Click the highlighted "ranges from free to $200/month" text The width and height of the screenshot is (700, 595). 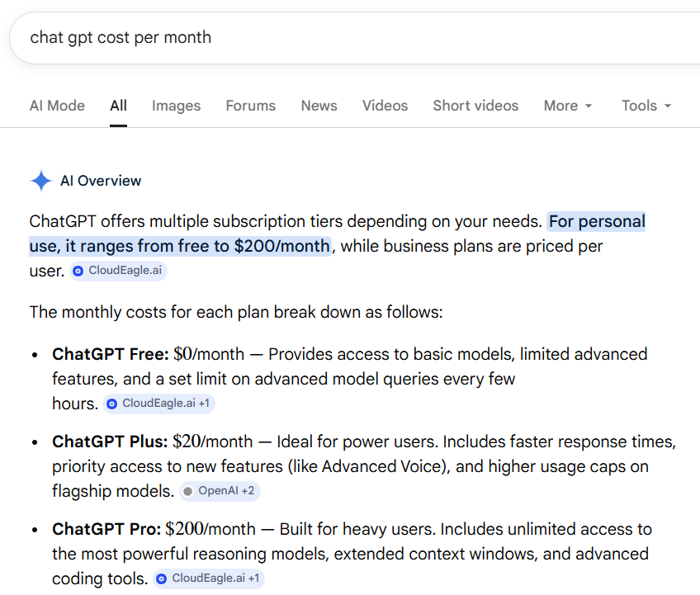205,247
